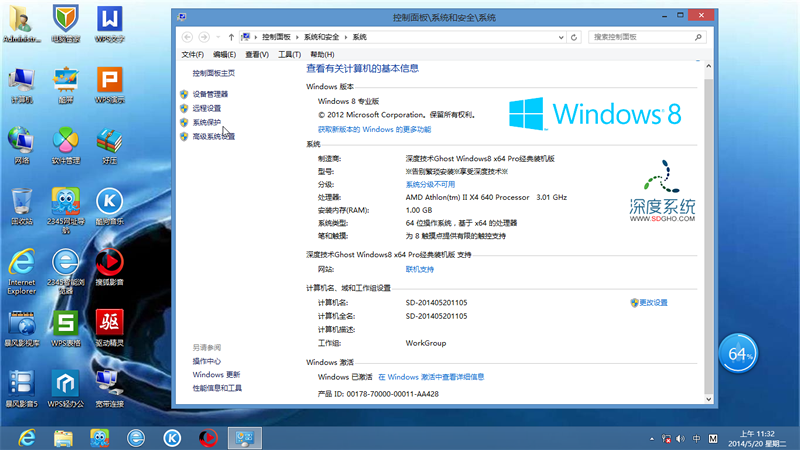Switch input language via 中 tray indicator
The width and height of the screenshot is (800, 450).
(696, 439)
